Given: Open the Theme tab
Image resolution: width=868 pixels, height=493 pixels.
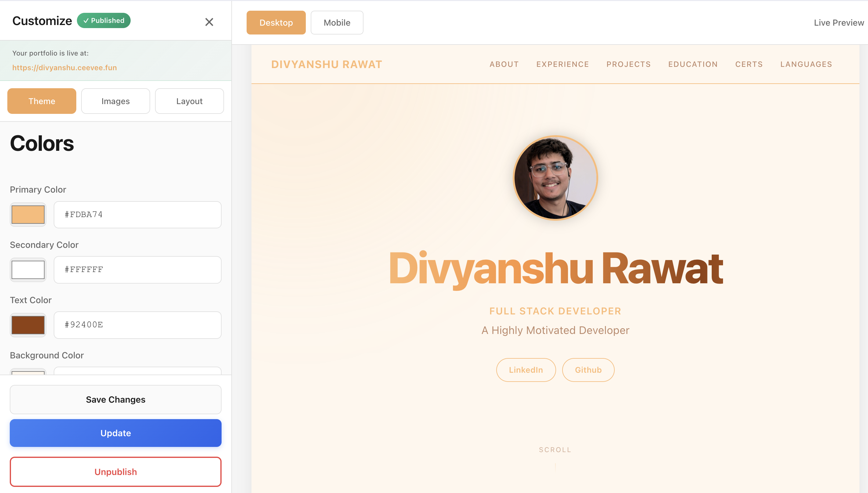Looking at the screenshot, I should (x=42, y=101).
